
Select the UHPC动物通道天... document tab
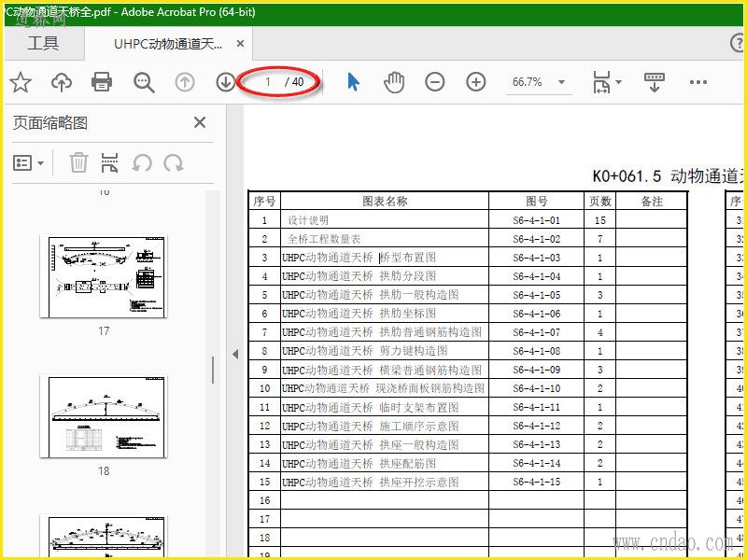(168, 44)
